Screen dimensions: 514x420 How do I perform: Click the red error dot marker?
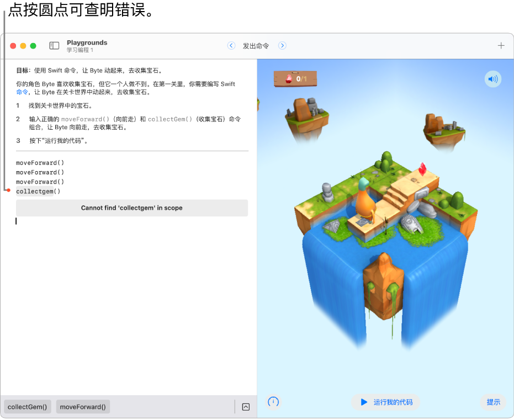click(9, 190)
